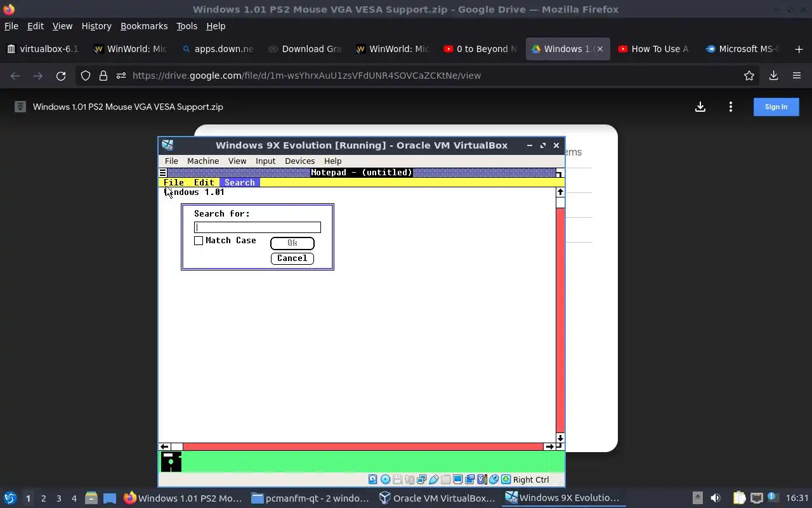Click the site security padlock icon
Viewport: 812px width, 508px height.
tap(103, 76)
